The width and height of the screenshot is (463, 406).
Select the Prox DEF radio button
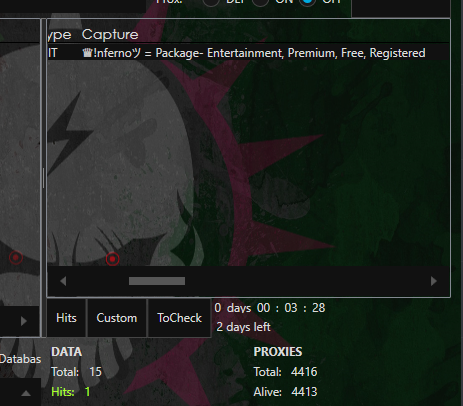(x=211, y=2)
